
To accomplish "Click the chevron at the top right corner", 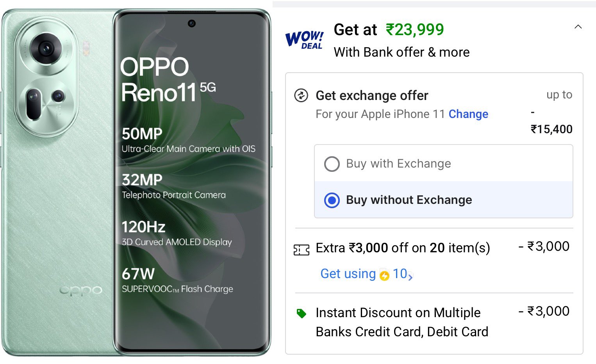I will pyautogui.click(x=578, y=27).
